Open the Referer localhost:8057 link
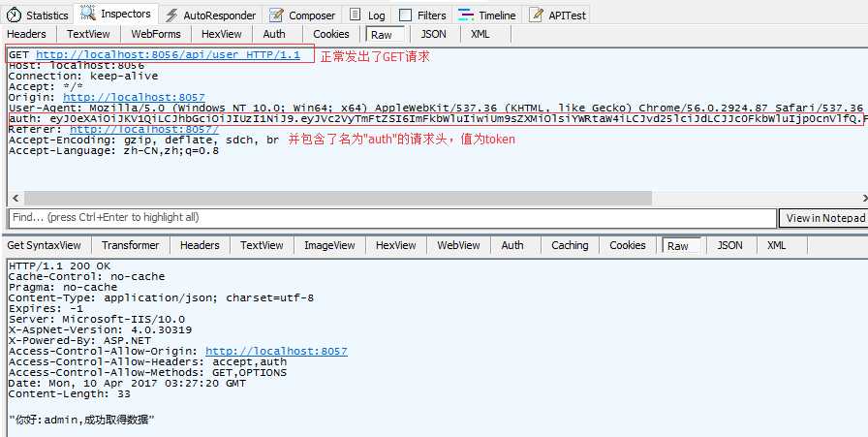The width and height of the screenshot is (868, 437). pyautogui.click(x=144, y=129)
